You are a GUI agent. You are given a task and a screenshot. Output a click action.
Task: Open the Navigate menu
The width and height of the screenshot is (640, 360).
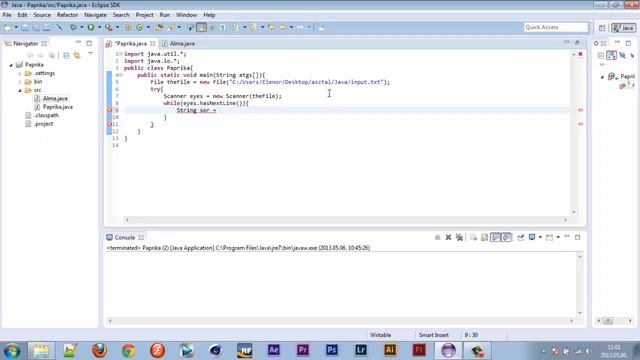95,15
